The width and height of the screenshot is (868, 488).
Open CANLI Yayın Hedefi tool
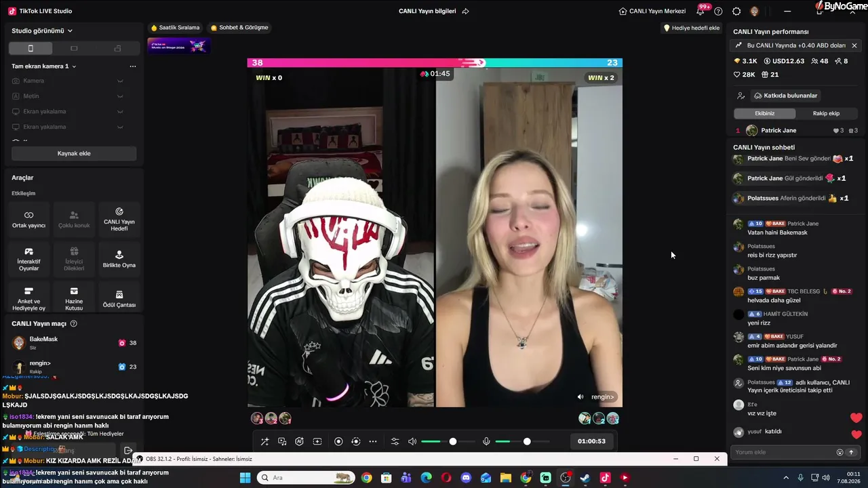(119, 219)
